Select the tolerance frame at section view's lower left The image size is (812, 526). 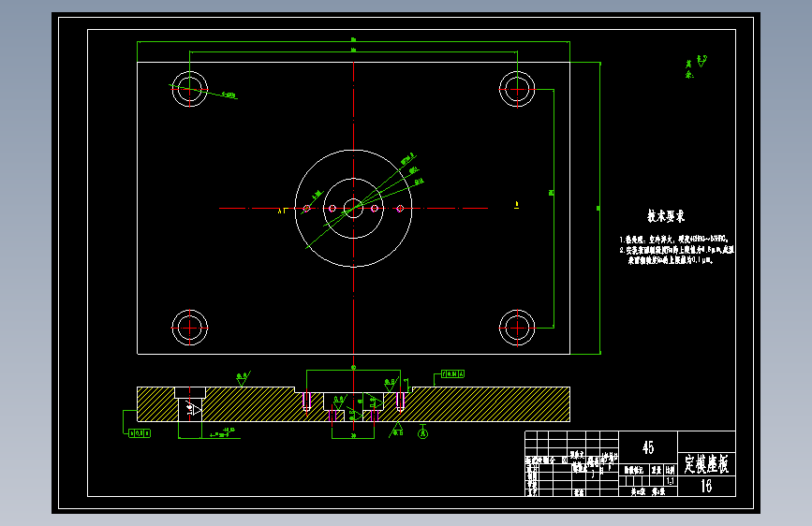tap(140, 432)
